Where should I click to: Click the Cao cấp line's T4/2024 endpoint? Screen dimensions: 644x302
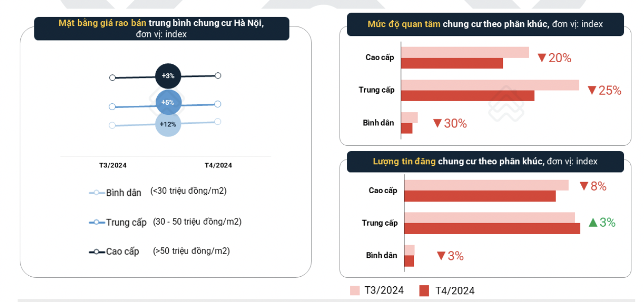click(x=218, y=75)
